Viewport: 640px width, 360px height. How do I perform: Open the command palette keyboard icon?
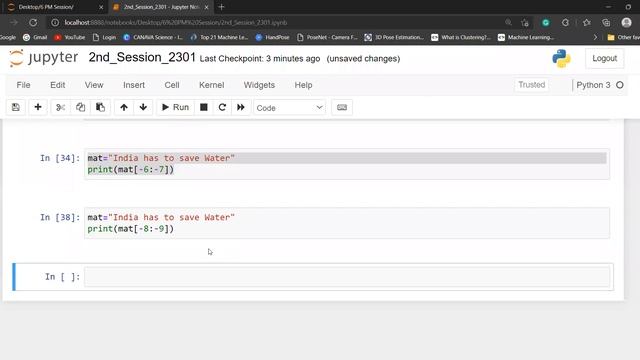coord(342,107)
